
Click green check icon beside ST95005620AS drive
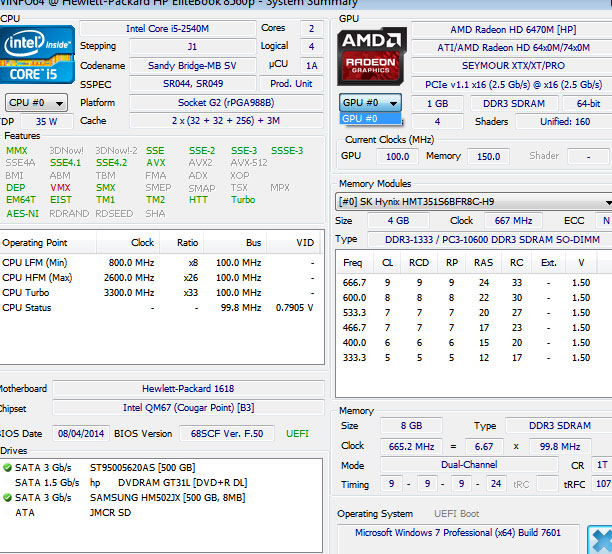(x=7, y=467)
